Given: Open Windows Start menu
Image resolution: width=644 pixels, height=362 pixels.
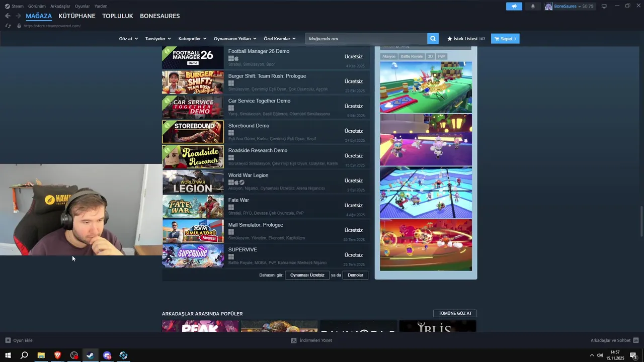Looking at the screenshot, I should pos(8,355).
